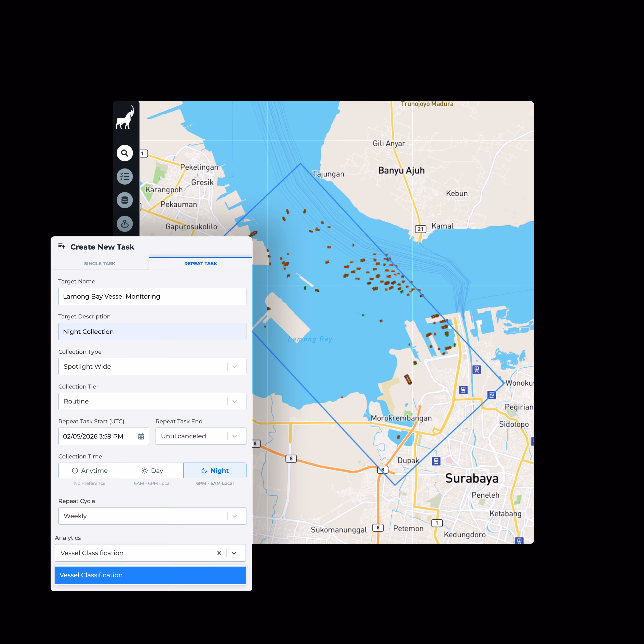This screenshot has height=644, width=644.
Task: Open the task list icon in the sidebar
Action: point(125,177)
